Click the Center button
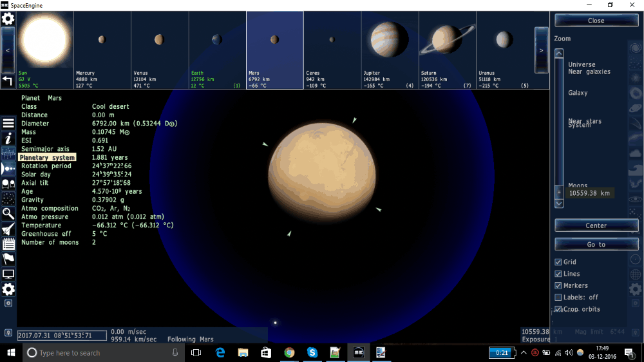Image resolution: width=644 pixels, height=362 pixels. (596, 225)
